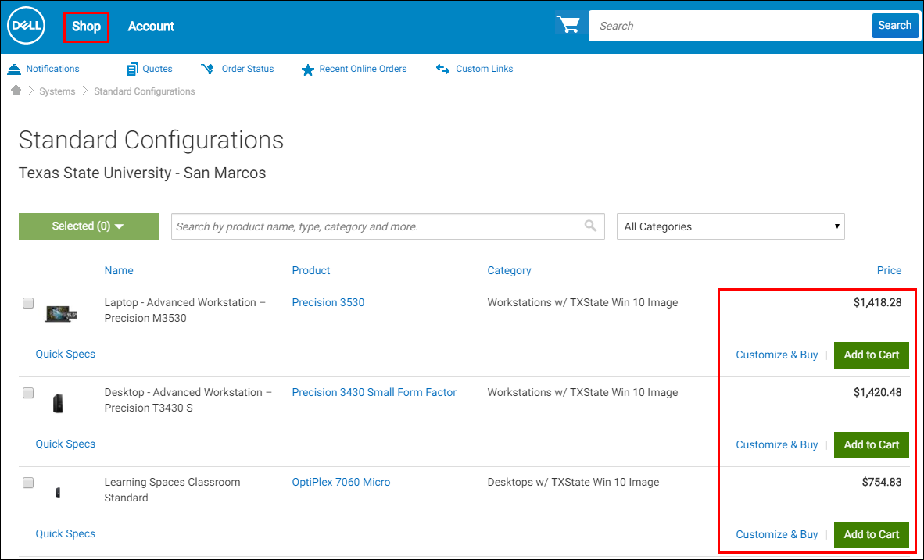Click Desktops w/ TXState Win 10 Image category
The width and height of the screenshot is (924, 560).
pyautogui.click(x=573, y=482)
